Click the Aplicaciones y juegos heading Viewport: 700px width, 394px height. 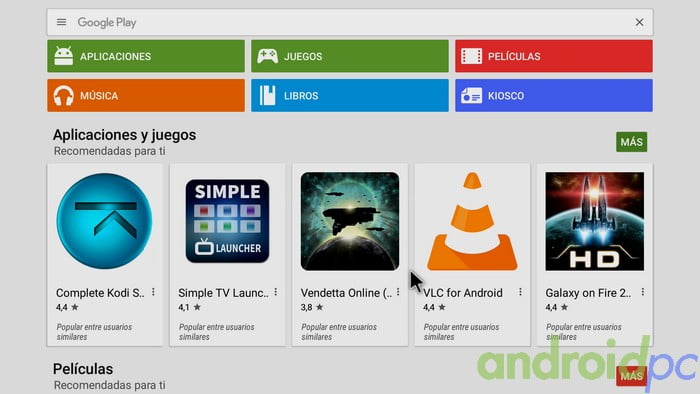[x=125, y=135]
